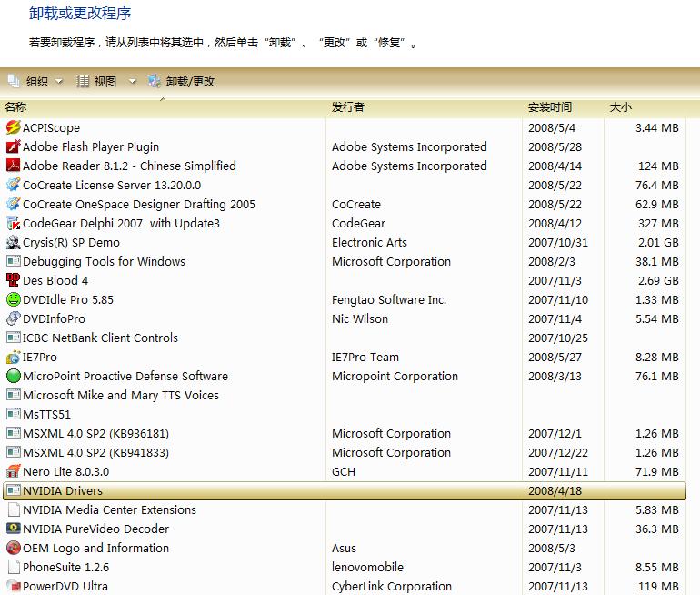700x595 pixels.
Task: Open the 组织 (Organize) dropdown arrow
Action: [x=59, y=82]
